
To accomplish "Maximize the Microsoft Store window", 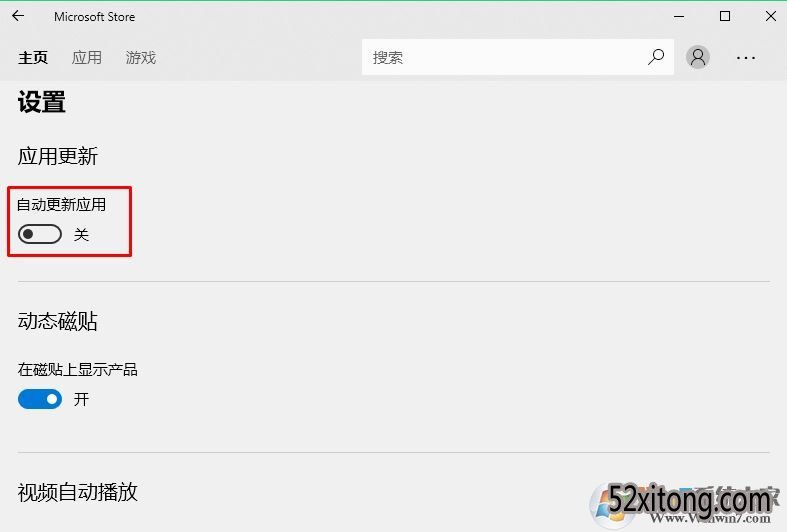I will (725, 17).
